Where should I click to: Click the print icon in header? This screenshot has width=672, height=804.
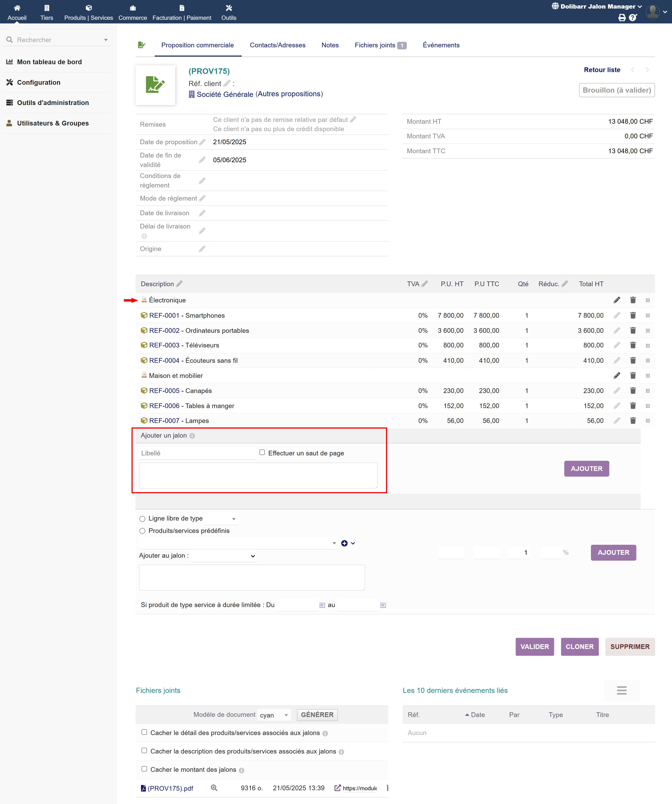622,18
